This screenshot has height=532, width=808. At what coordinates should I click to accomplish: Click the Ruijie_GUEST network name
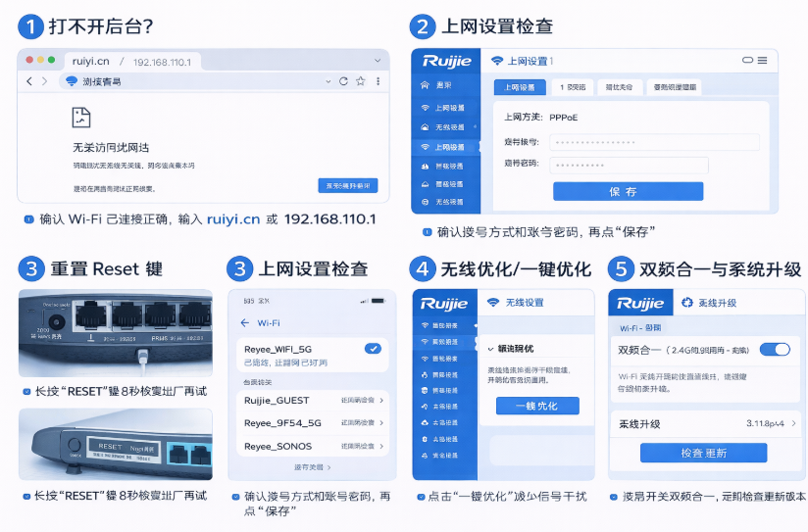click(277, 400)
